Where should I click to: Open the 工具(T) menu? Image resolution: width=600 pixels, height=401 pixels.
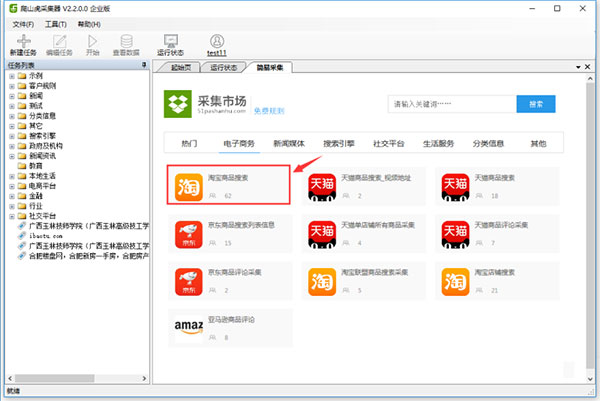[56, 24]
